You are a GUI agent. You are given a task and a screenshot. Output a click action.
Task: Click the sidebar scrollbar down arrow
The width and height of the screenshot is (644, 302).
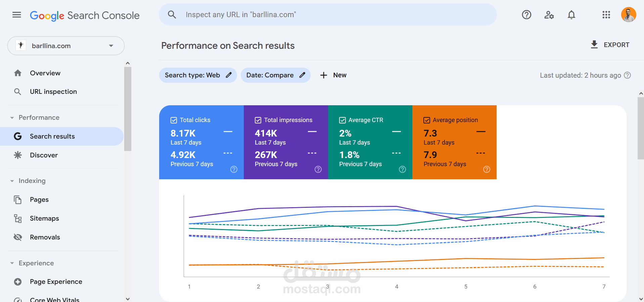(128, 299)
